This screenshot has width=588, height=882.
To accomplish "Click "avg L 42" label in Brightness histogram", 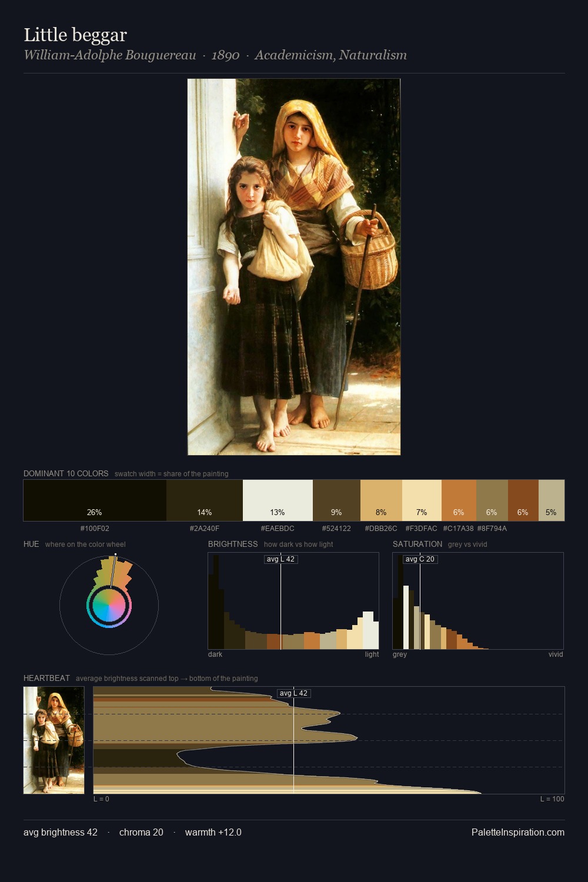I will pos(280,559).
